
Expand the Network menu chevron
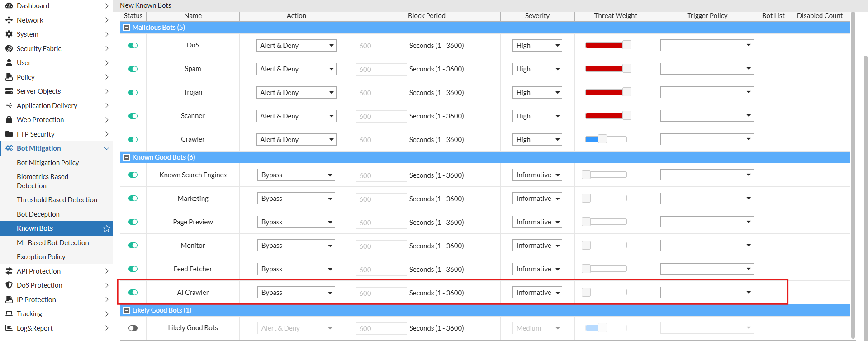[107, 20]
